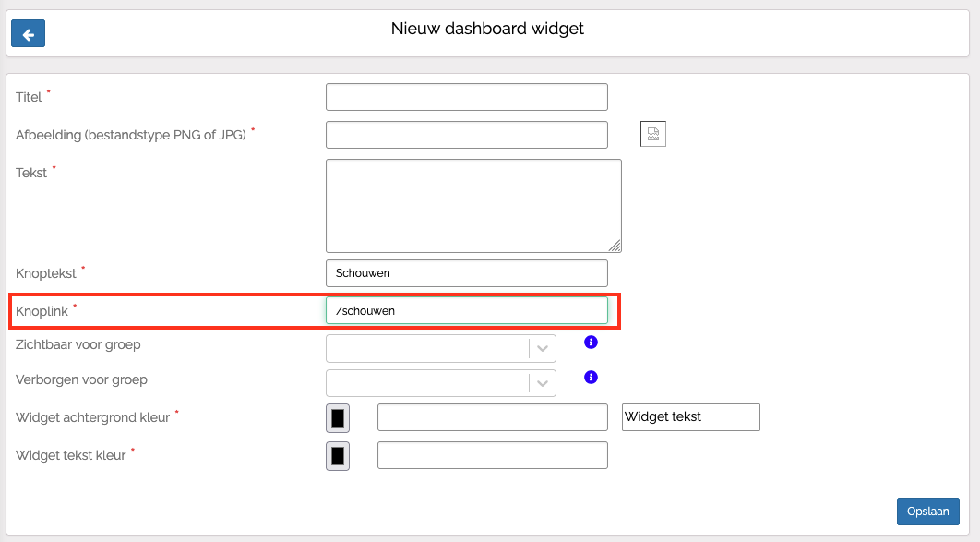
Task: Click the back arrow button
Action: (x=28, y=34)
